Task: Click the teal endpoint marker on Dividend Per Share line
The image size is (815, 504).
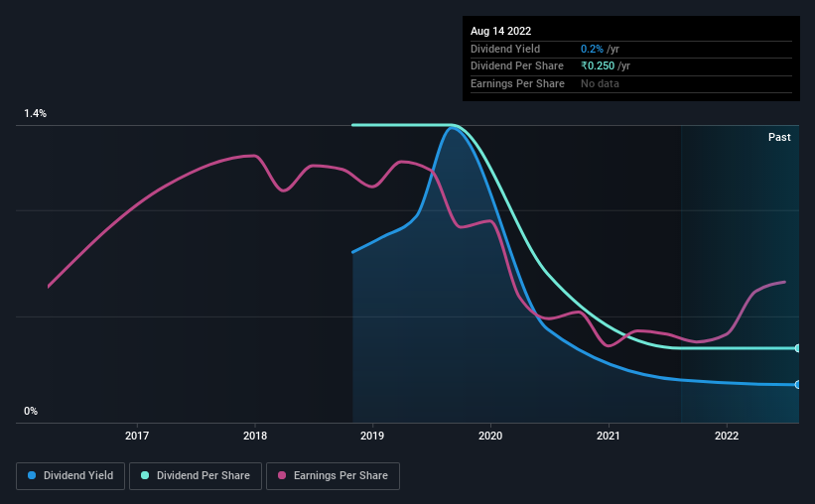Action: click(797, 348)
